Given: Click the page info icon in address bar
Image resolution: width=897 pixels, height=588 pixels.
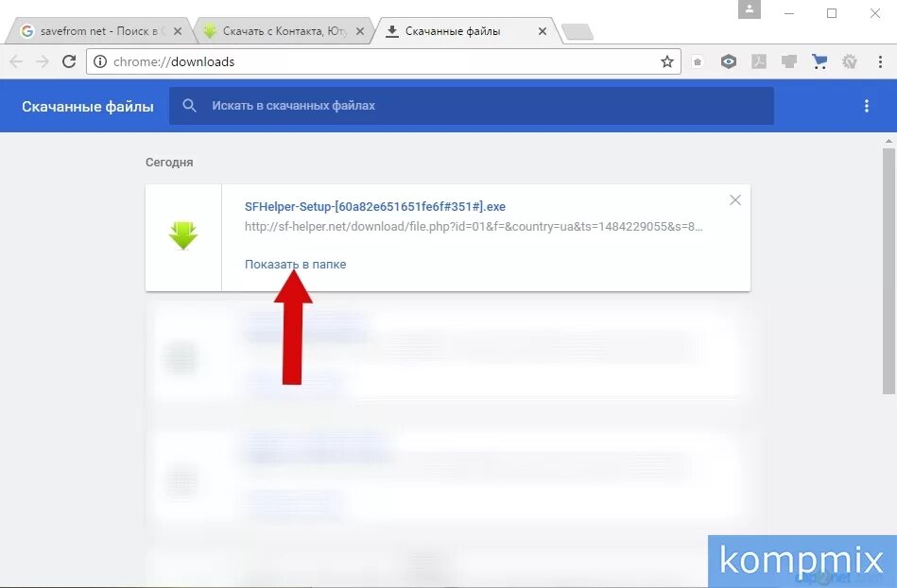Looking at the screenshot, I should pyautogui.click(x=100, y=61).
